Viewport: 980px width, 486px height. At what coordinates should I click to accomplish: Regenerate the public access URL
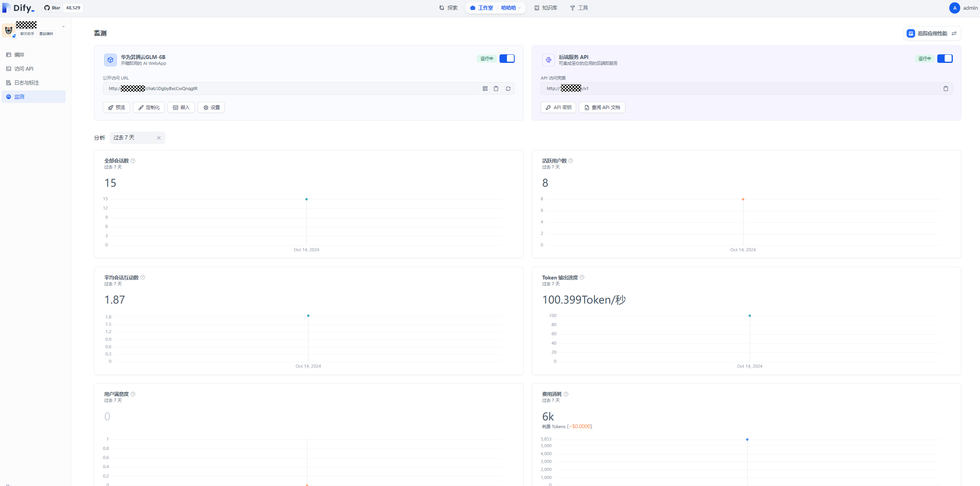click(x=508, y=89)
